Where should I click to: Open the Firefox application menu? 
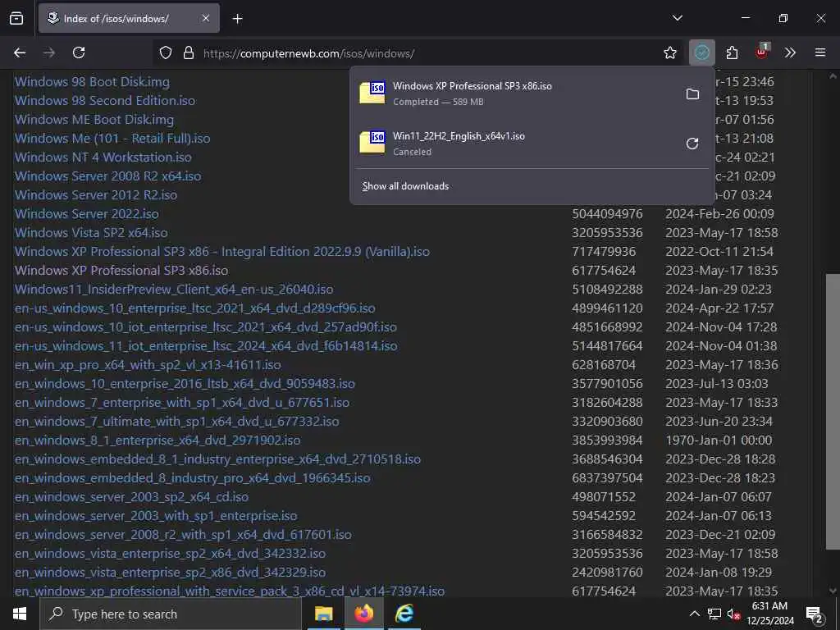click(x=820, y=52)
